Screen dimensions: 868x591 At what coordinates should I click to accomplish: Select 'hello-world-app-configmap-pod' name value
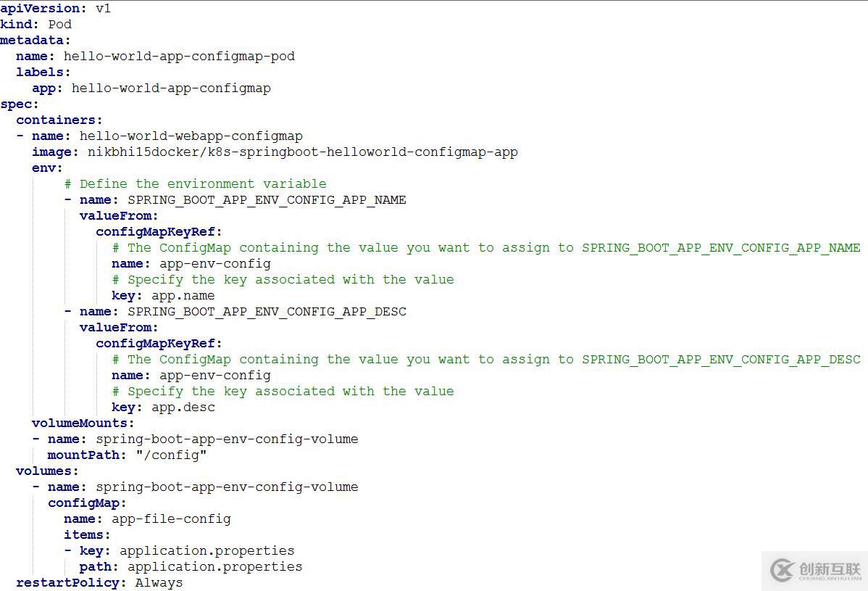click(180, 57)
